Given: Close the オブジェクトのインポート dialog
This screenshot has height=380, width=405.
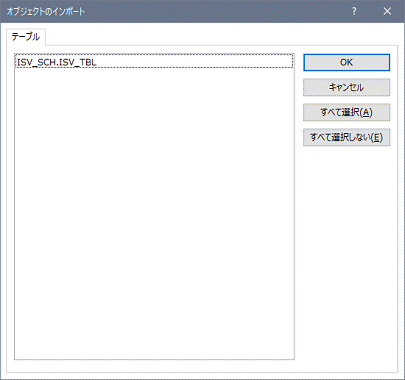Looking at the screenshot, I should [387, 11].
